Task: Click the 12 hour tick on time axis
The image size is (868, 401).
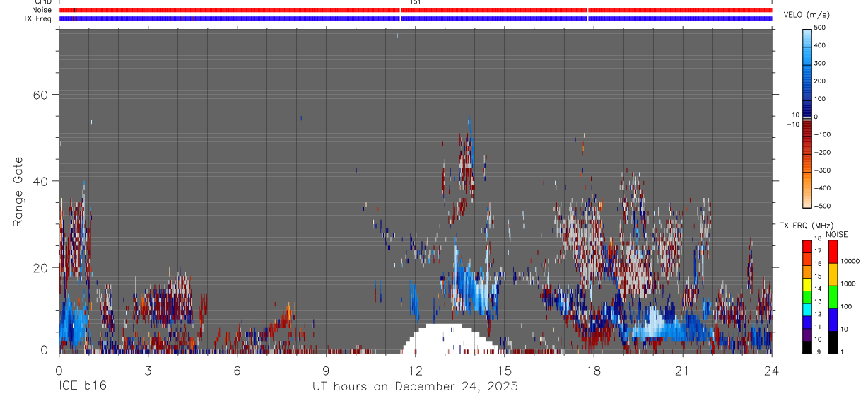Action: [x=415, y=369]
